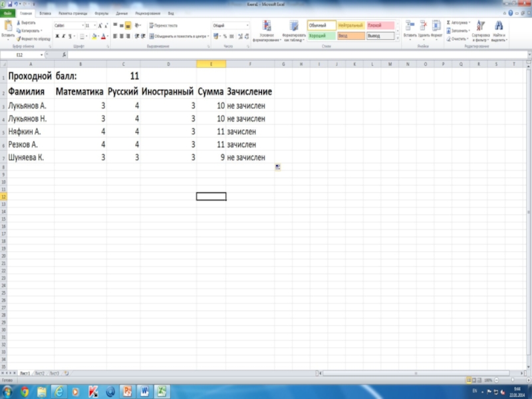The image size is (532, 399).
Task: Click Merge and Center (Объединить и поместить в центре)
Action: pos(179,37)
